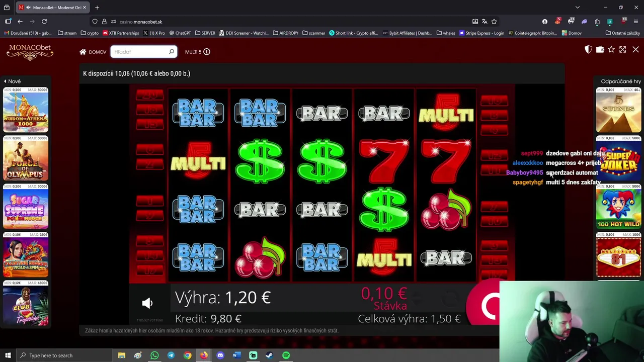
Task: Open Club Tropicana game thumbnail
Action: [x=26, y=303]
